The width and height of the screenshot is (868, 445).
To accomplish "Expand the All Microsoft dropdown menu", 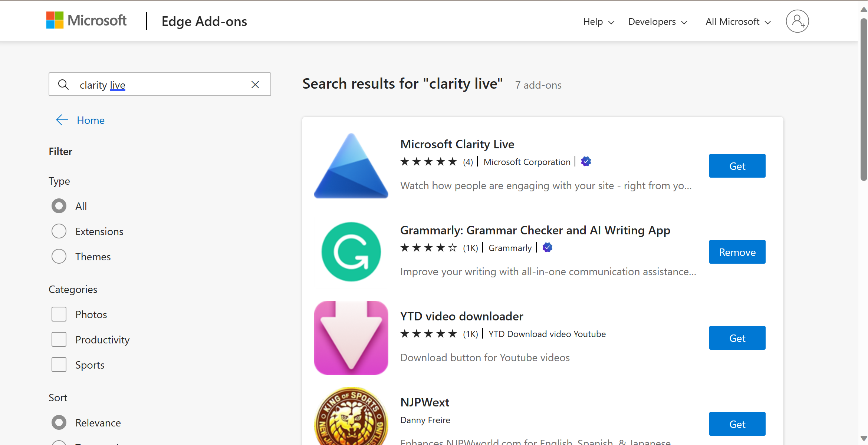I will (737, 21).
